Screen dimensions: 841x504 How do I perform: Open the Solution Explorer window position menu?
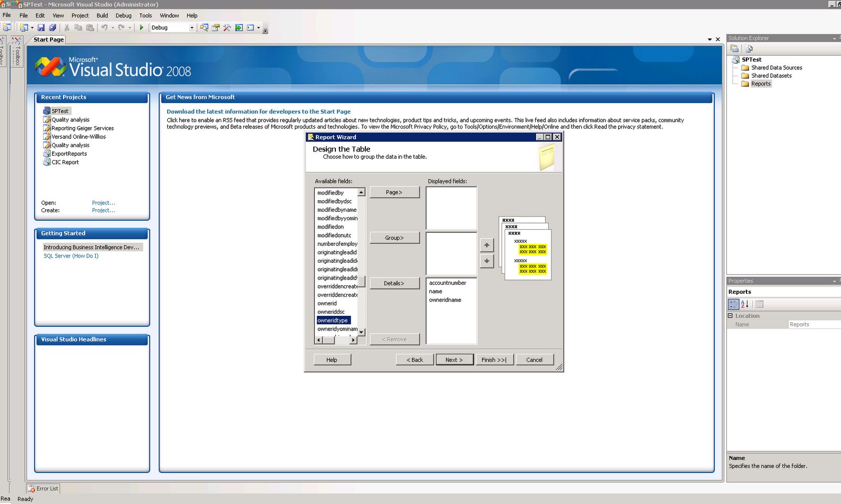click(834, 38)
